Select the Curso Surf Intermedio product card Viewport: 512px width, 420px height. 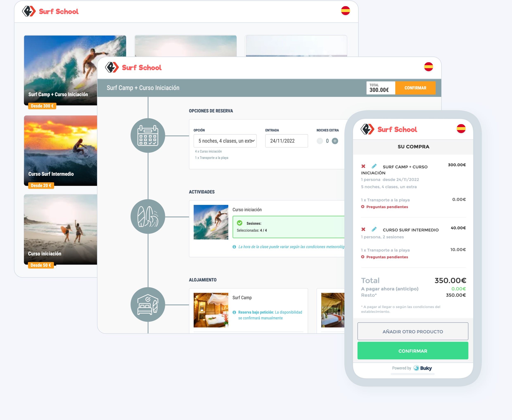tap(60, 151)
